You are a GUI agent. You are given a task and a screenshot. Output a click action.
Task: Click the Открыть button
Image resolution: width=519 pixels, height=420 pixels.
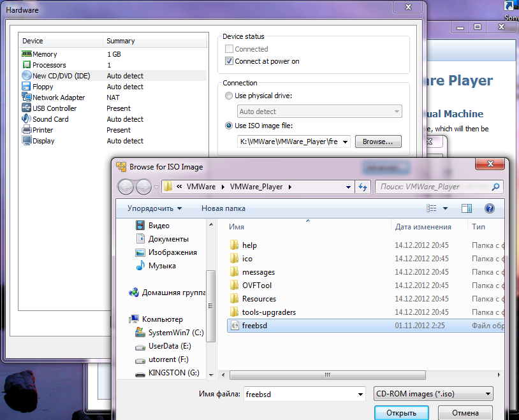click(401, 413)
